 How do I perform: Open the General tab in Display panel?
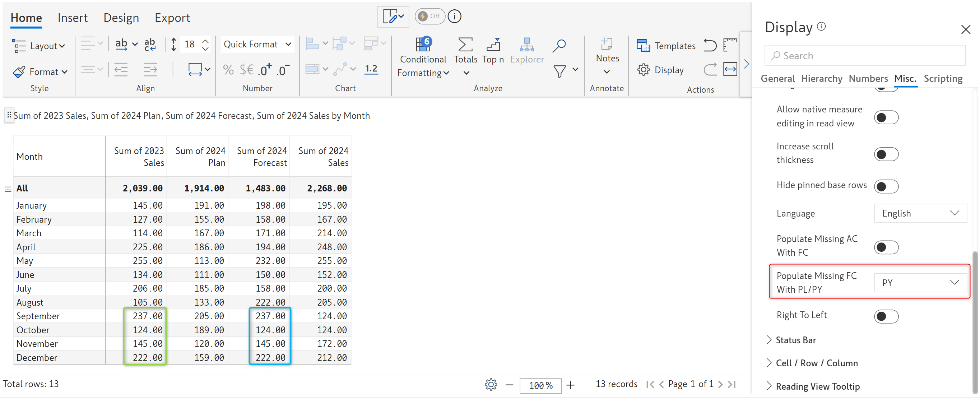(777, 78)
